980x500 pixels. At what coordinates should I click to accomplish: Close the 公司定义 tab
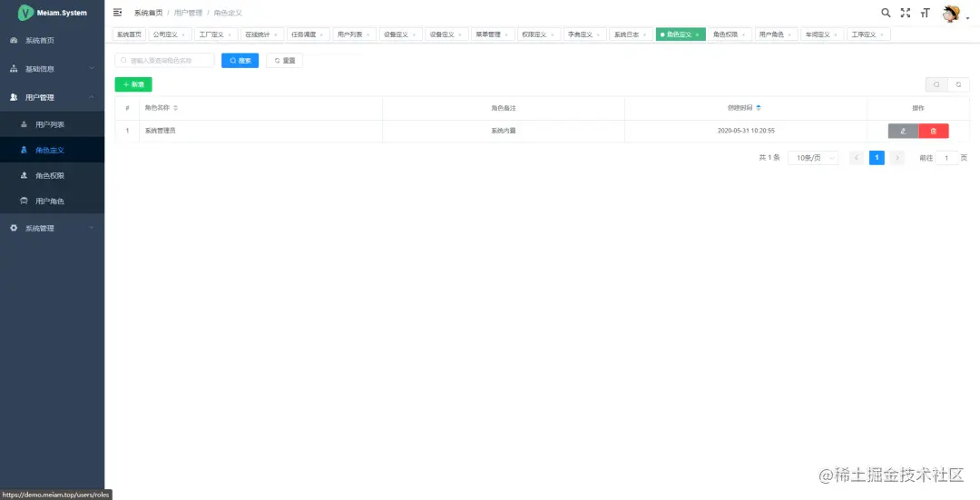183,35
